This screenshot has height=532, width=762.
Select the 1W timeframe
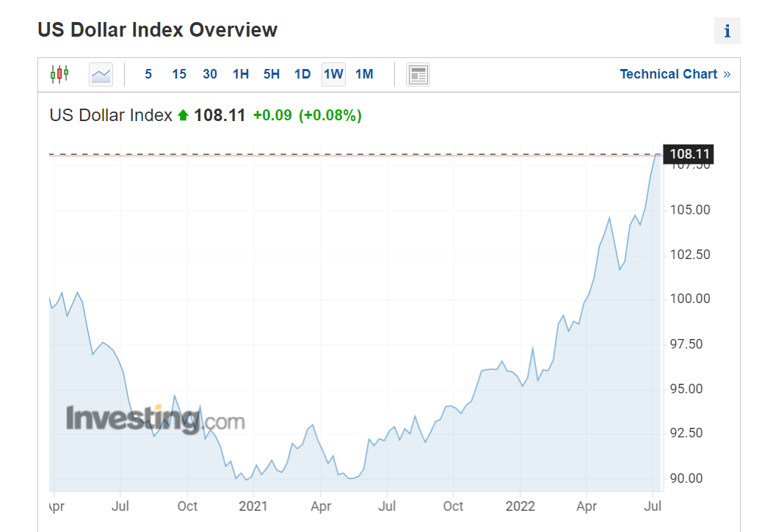point(333,74)
